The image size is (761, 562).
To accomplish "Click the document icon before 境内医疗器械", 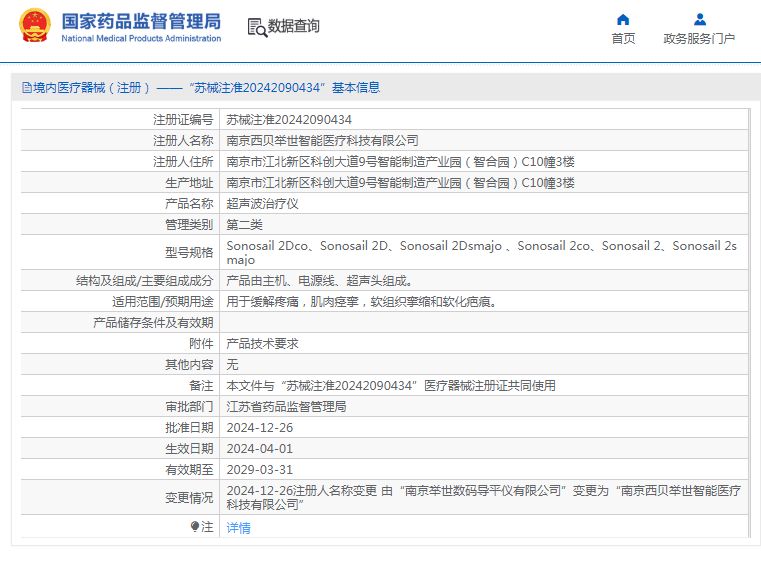I will click(27, 88).
